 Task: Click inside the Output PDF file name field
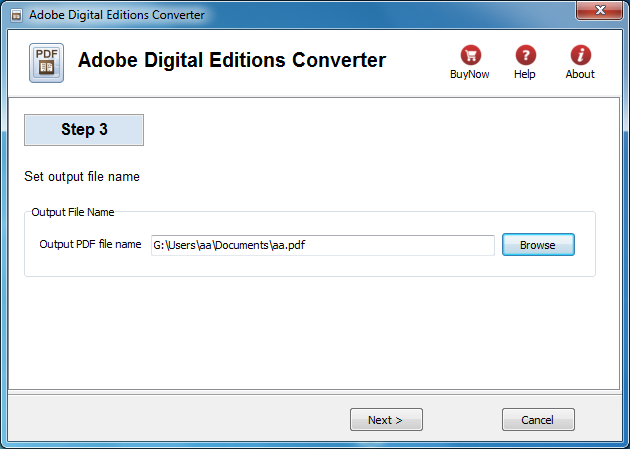click(x=323, y=245)
